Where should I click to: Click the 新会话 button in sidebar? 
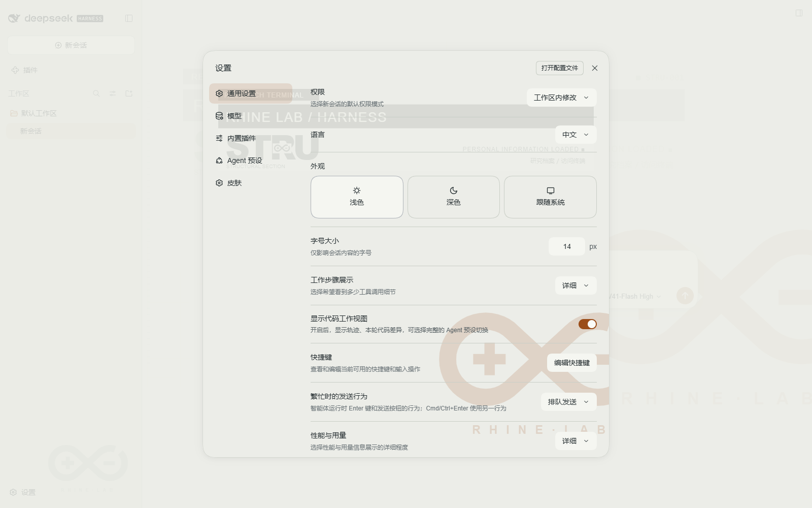(71, 45)
